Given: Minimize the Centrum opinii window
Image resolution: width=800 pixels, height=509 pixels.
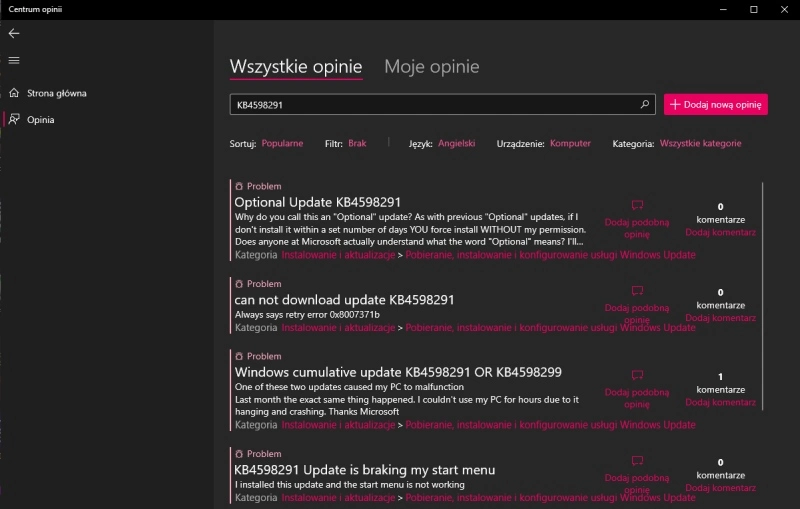Looking at the screenshot, I should coord(723,10).
